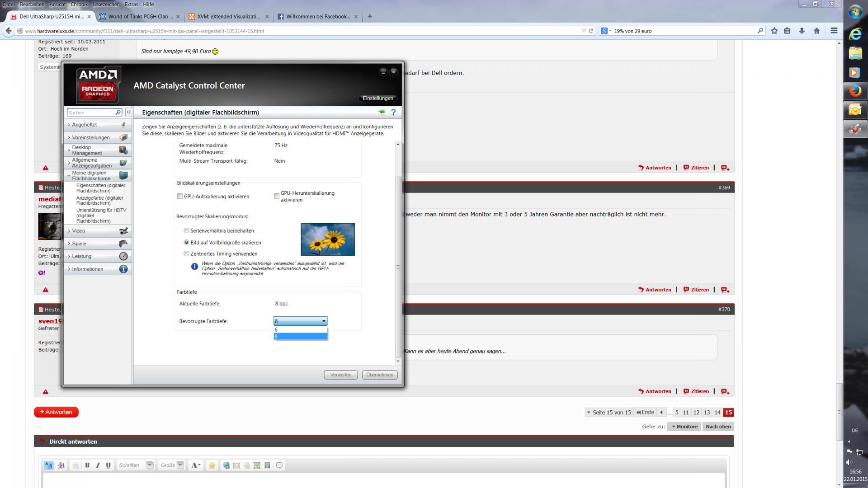This screenshot has height=488, width=868.
Task: Click the Video camera icon
Action: [x=123, y=231]
